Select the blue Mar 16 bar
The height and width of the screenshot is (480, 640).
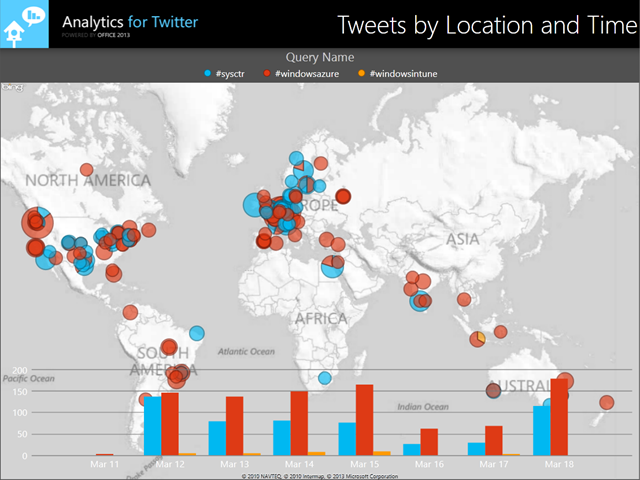(x=411, y=449)
